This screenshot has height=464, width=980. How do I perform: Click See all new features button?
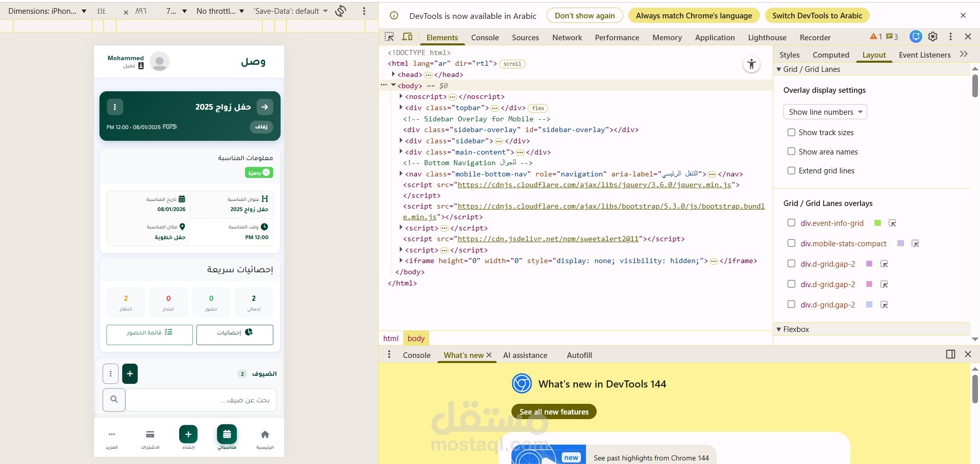(554, 411)
